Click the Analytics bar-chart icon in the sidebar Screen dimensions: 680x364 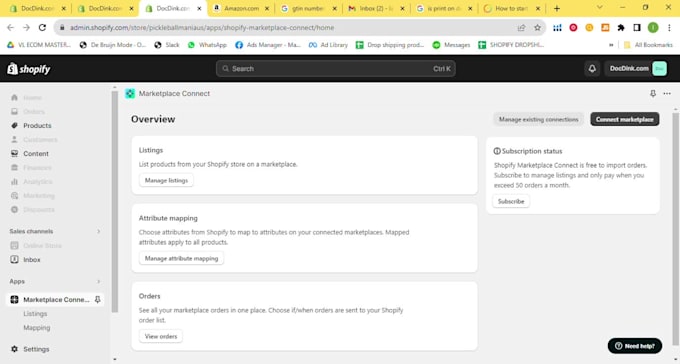click(14, 182)
